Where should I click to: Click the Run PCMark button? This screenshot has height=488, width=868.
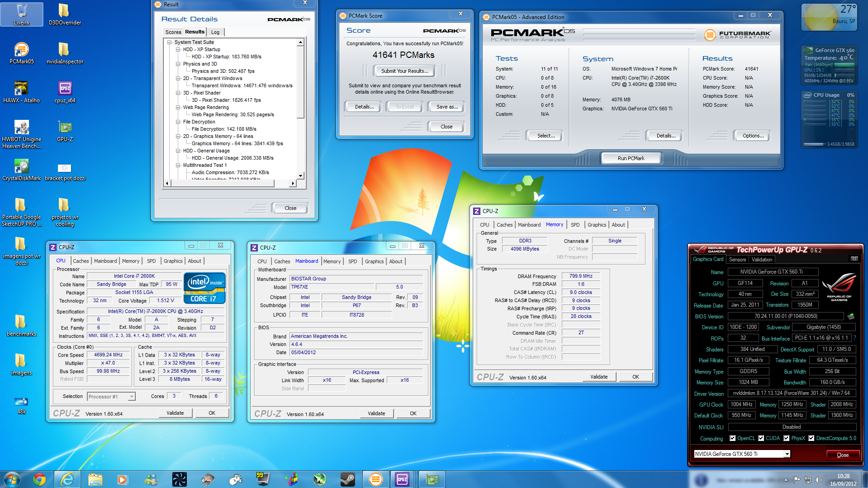click(x=631, y=158)
